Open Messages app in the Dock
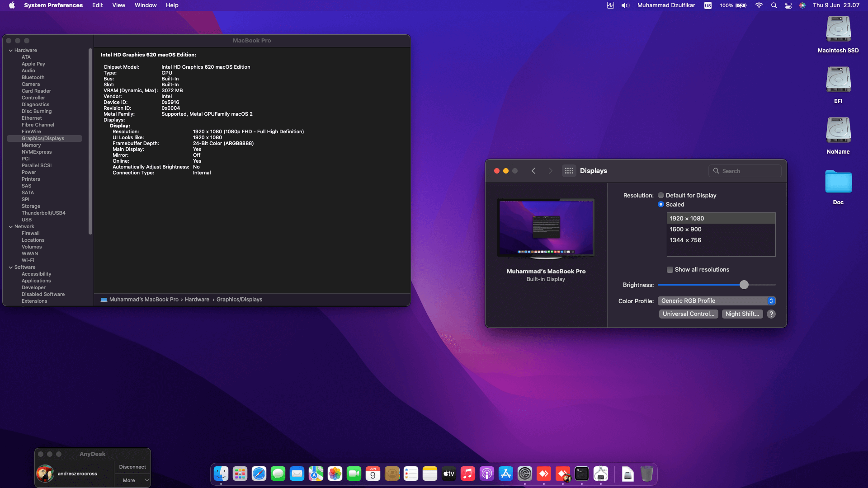The height and width of the screenshot is (488, 868). pyautogui.click(x=278, y=474)
